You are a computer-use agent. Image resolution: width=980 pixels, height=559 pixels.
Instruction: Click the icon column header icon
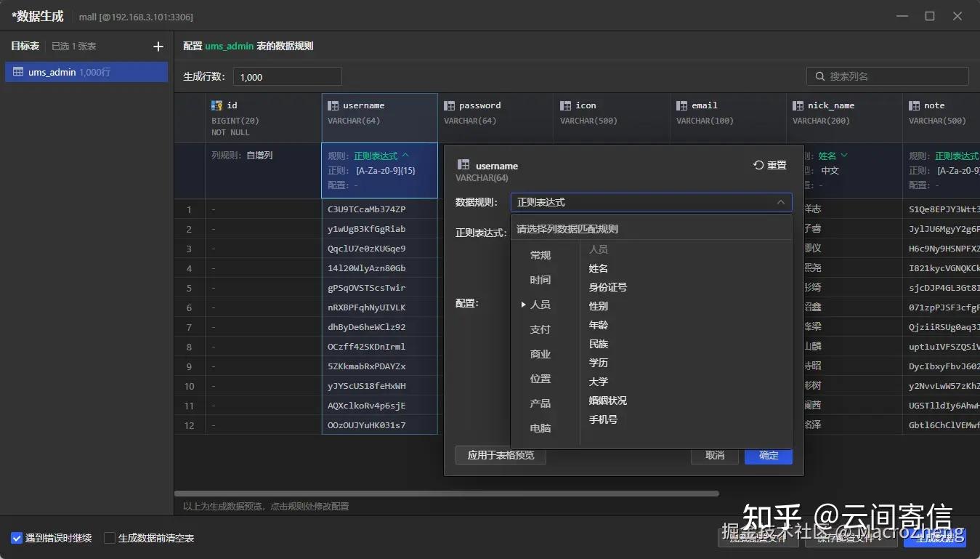pyautogui.click(x=565, y=105)
